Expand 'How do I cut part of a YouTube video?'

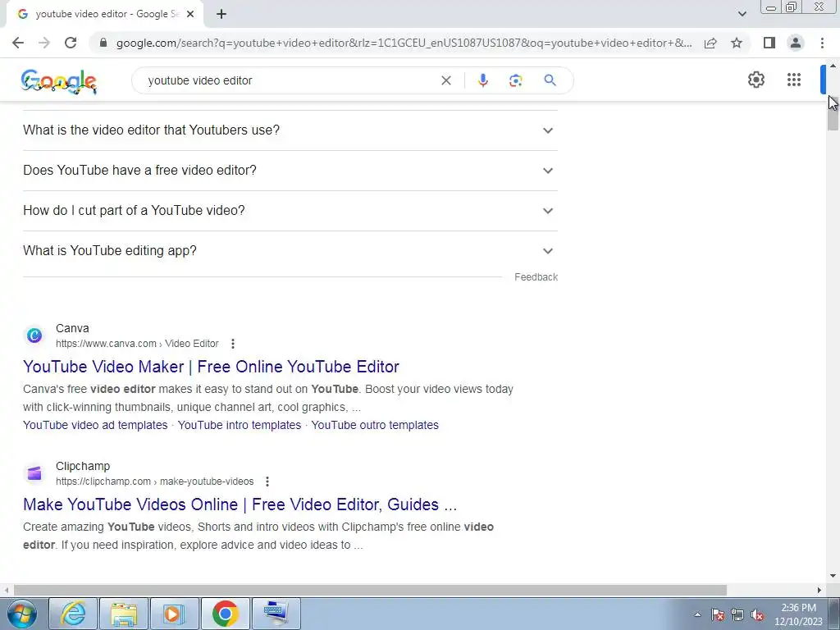click(290, 211)
